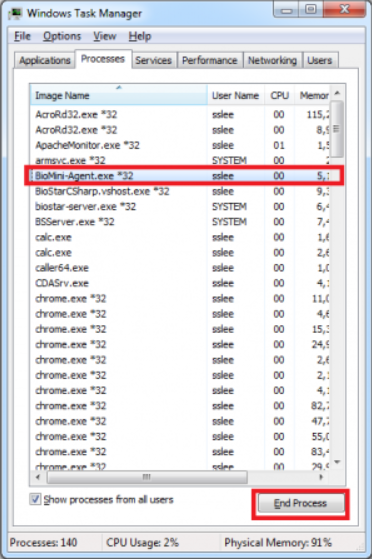Select the chrome.exe row with 82,7 memory
Image resolution: width=372 pixels, height=559 pixels.
180,406
